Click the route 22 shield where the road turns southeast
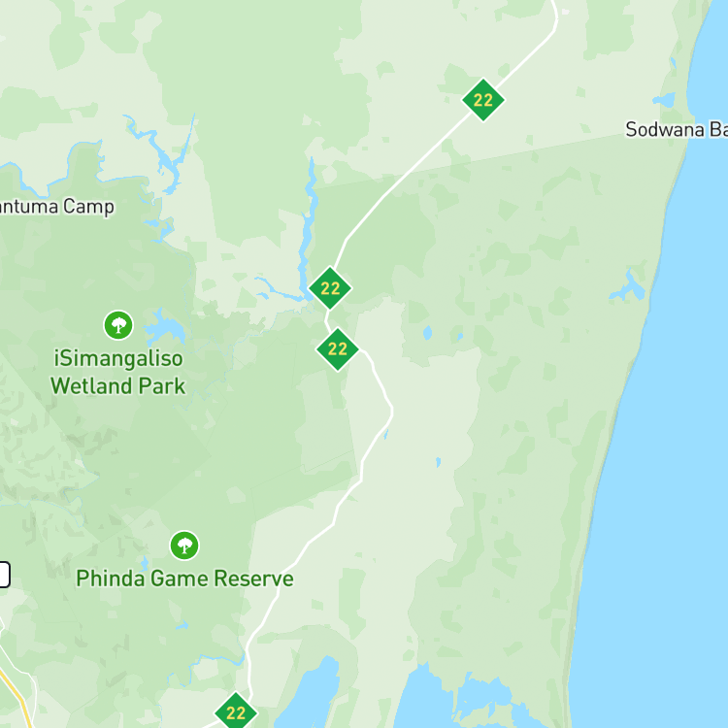The height and width of the screenshot is (728, 728). (338, 349)
